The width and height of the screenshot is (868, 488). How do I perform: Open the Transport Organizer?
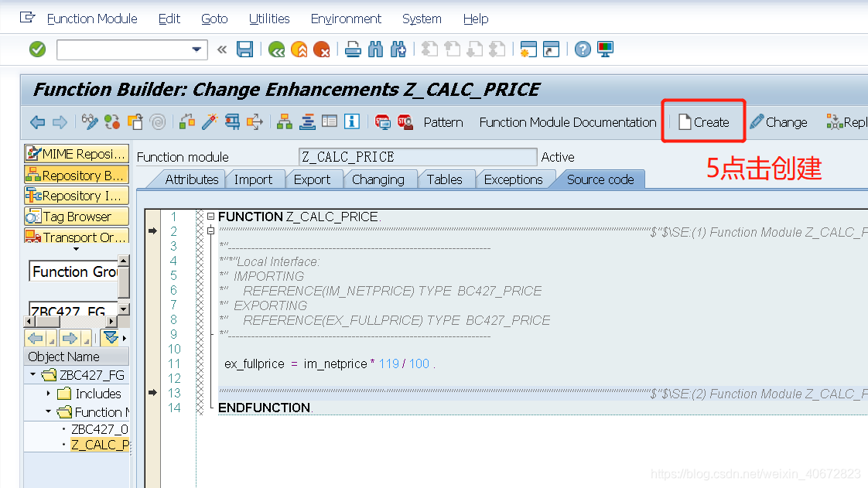(x=77, y=236)
